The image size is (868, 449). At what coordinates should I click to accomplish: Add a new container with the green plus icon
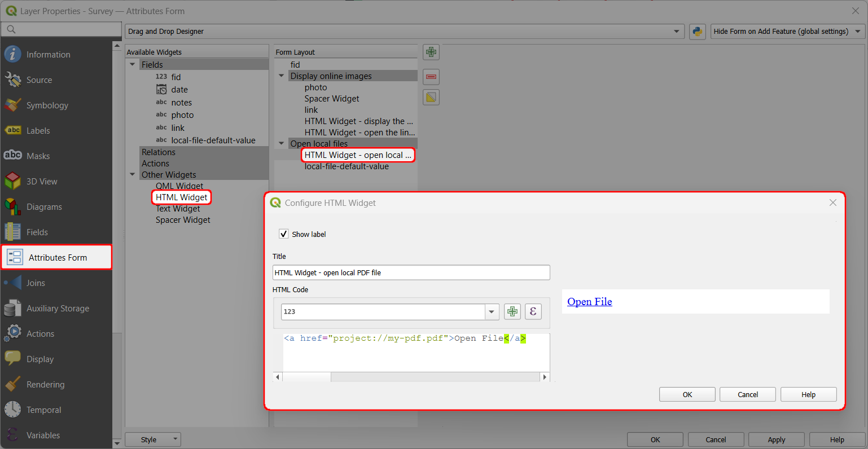pos(431,52)
